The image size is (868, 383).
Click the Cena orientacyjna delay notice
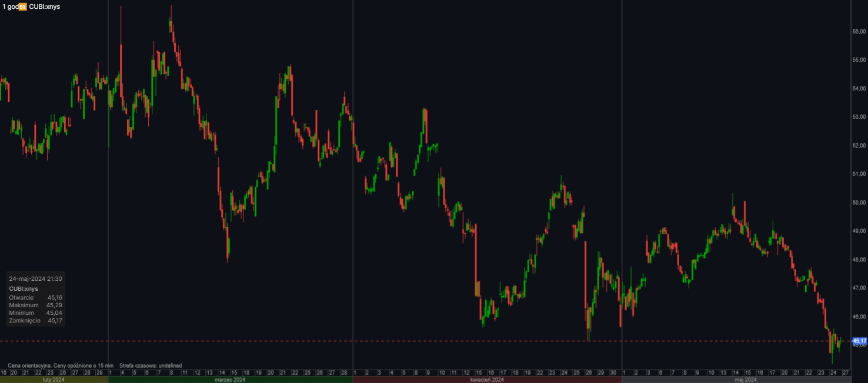(x=61, y=365)
